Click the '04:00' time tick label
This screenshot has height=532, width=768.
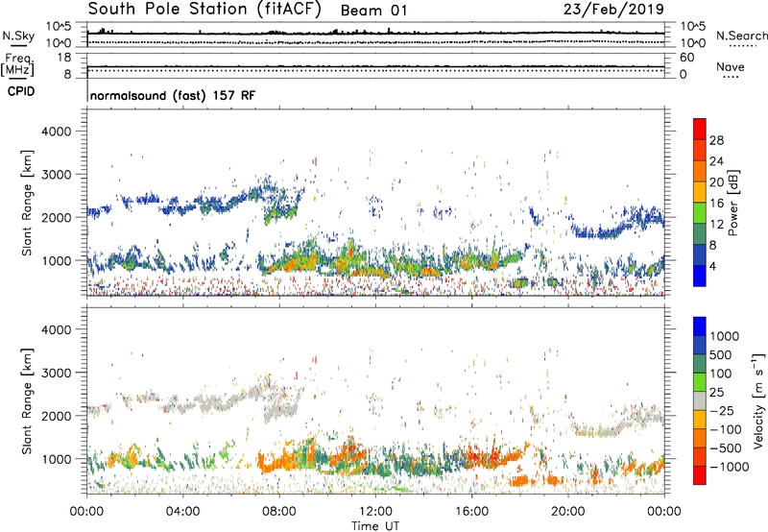(182, 512)
